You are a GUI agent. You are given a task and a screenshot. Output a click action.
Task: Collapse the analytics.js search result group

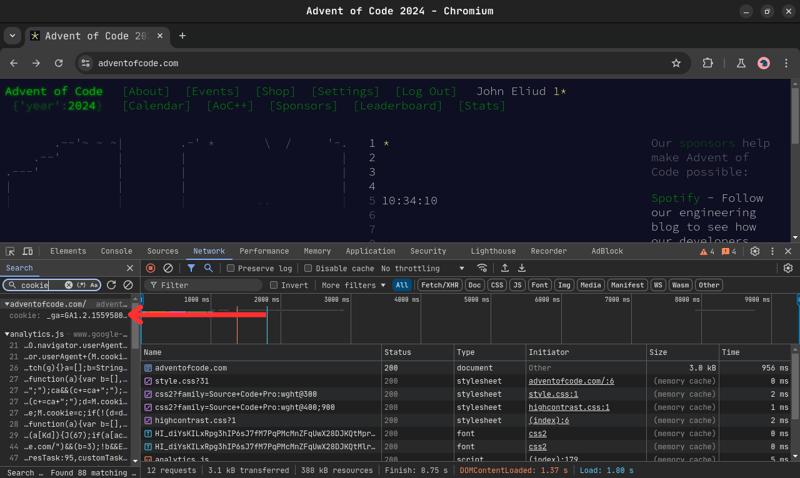[x=8, y=334]
